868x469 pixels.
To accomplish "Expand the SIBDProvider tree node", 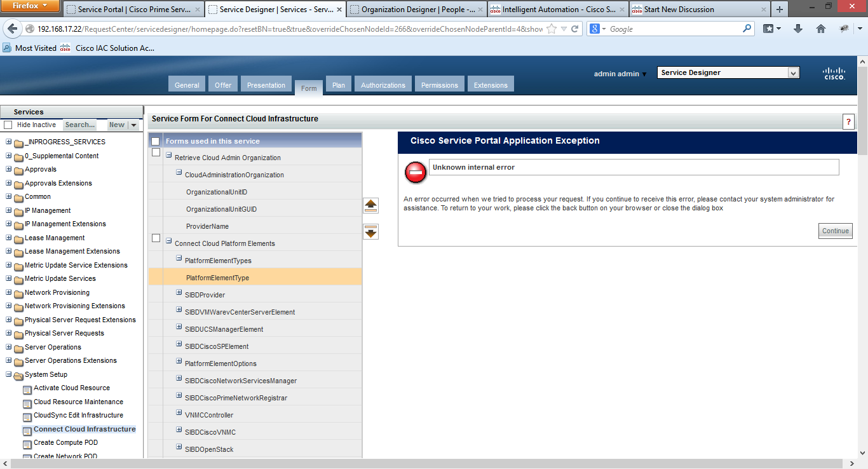I will point(179,293).
